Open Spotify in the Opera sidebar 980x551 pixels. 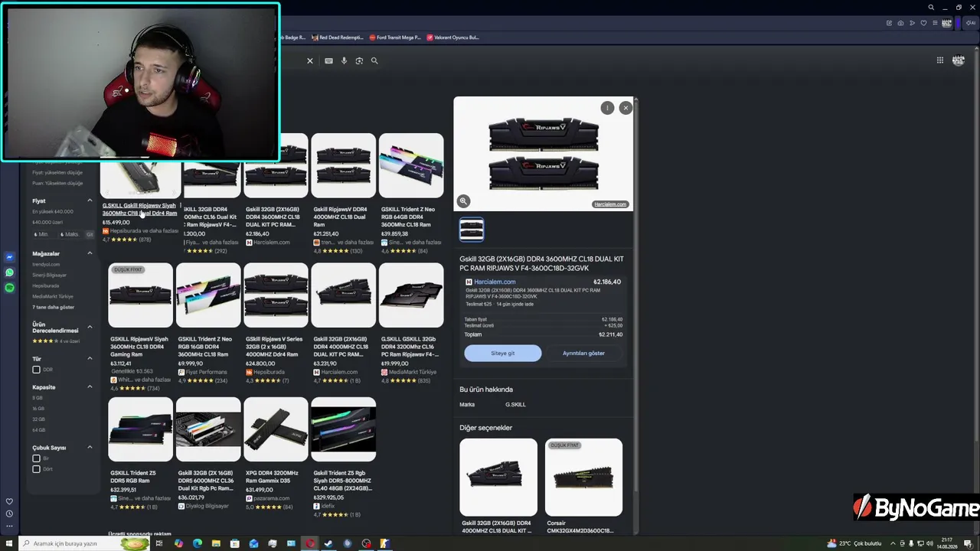pos(9,288)
